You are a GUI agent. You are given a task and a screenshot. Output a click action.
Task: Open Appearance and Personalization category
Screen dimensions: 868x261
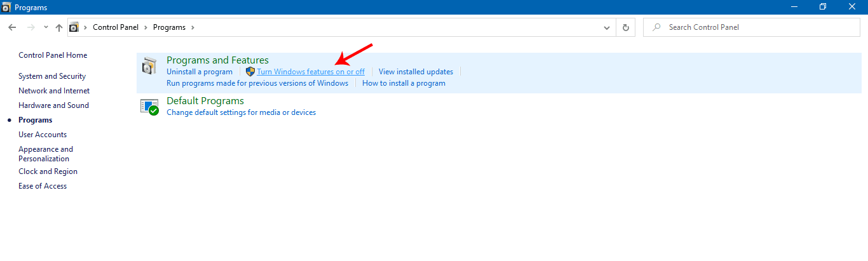(x=46, y=154)
